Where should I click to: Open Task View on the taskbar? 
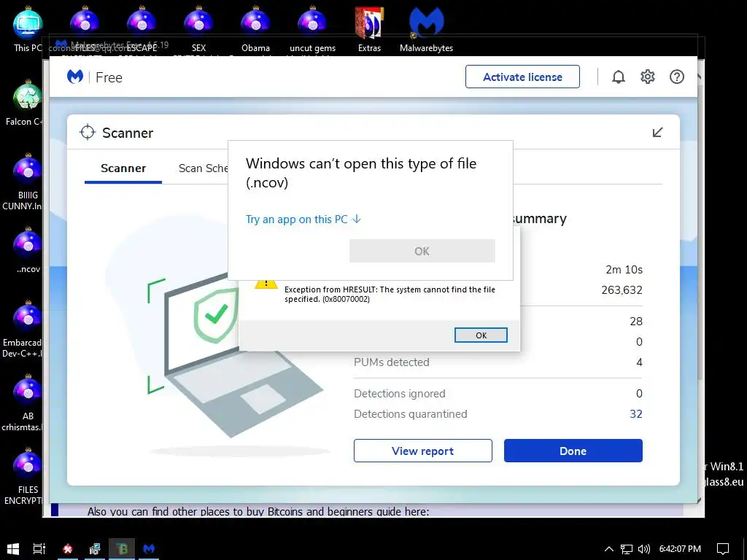pos(39,548)
